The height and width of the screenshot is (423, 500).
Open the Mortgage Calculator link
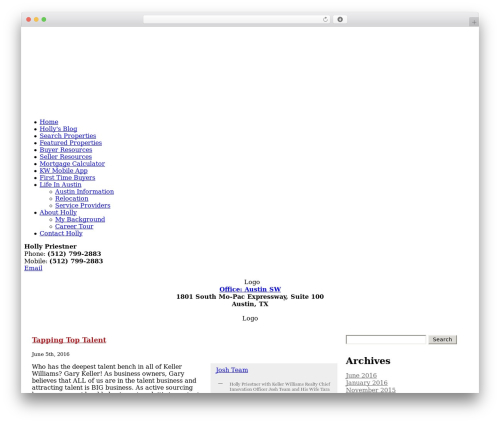[72, 164]
